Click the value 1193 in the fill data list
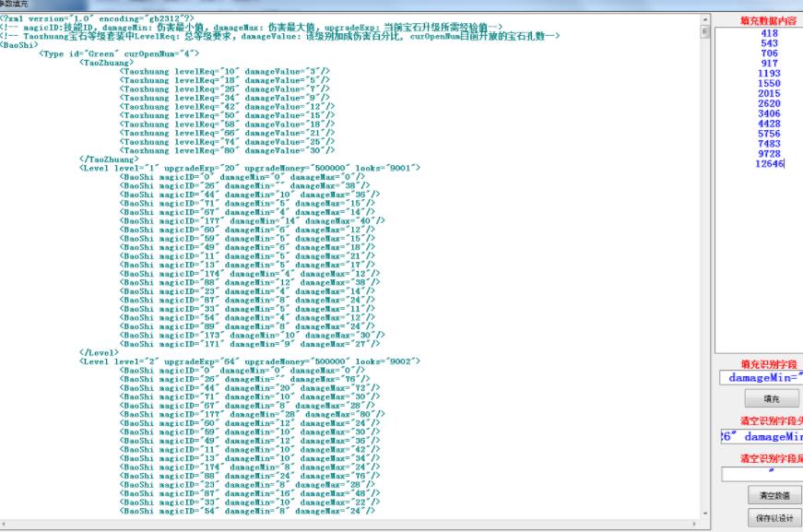This screenshot has width=803, height=532. (769, 73)
